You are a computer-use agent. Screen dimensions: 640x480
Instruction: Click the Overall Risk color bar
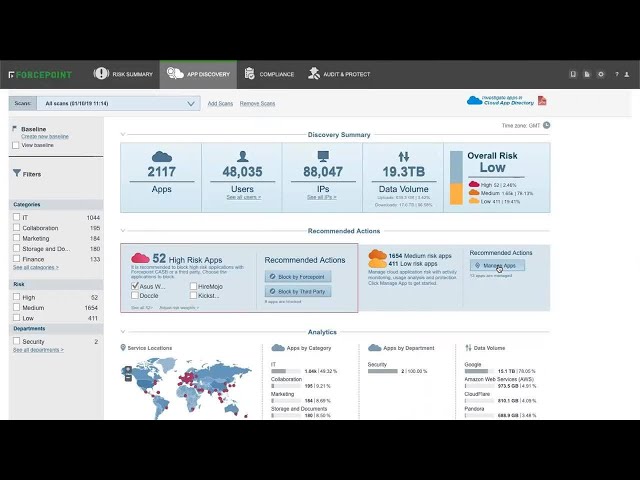[x=456, y=178]
